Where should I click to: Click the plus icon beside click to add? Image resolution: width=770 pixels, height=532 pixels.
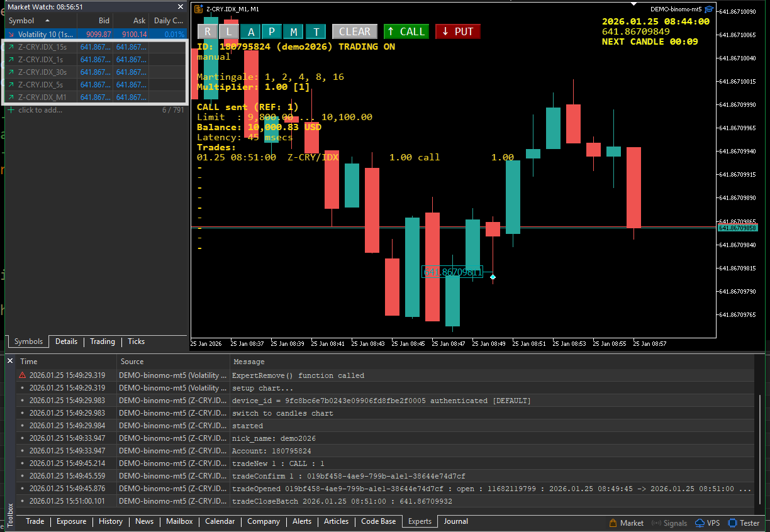11,110
